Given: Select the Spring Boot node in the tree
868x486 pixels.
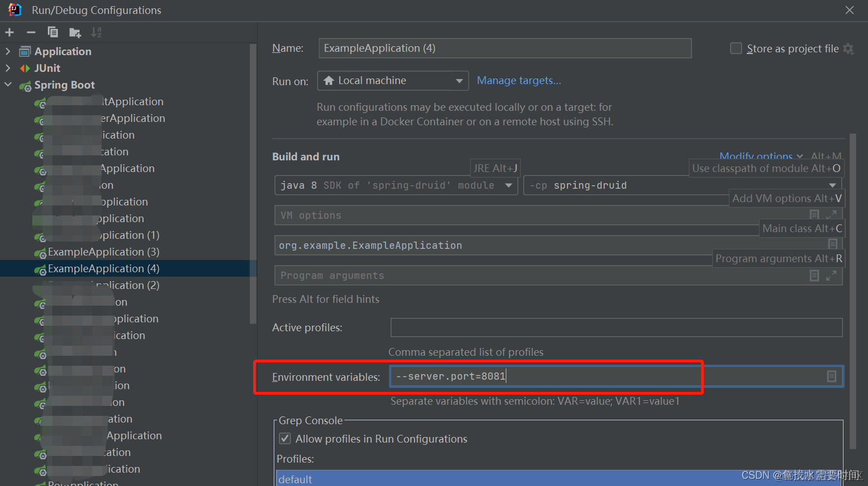Looking at the screenshot, I should pos(65,85).
